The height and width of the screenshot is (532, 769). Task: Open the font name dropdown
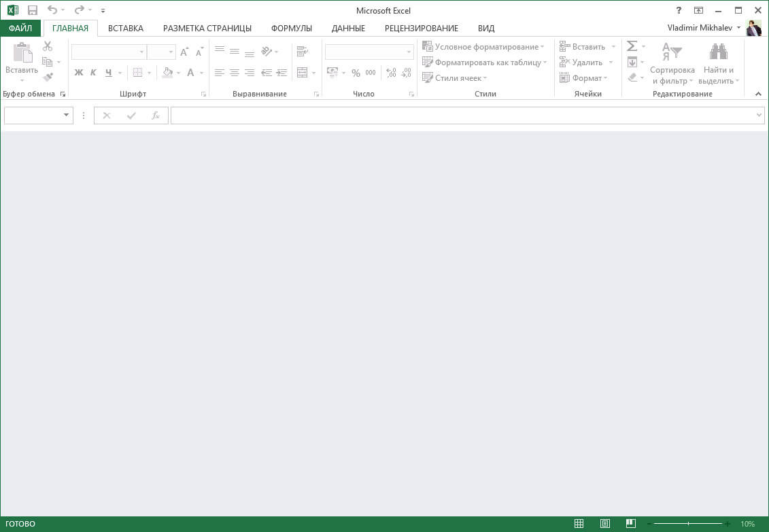click(x=141, y=52)
